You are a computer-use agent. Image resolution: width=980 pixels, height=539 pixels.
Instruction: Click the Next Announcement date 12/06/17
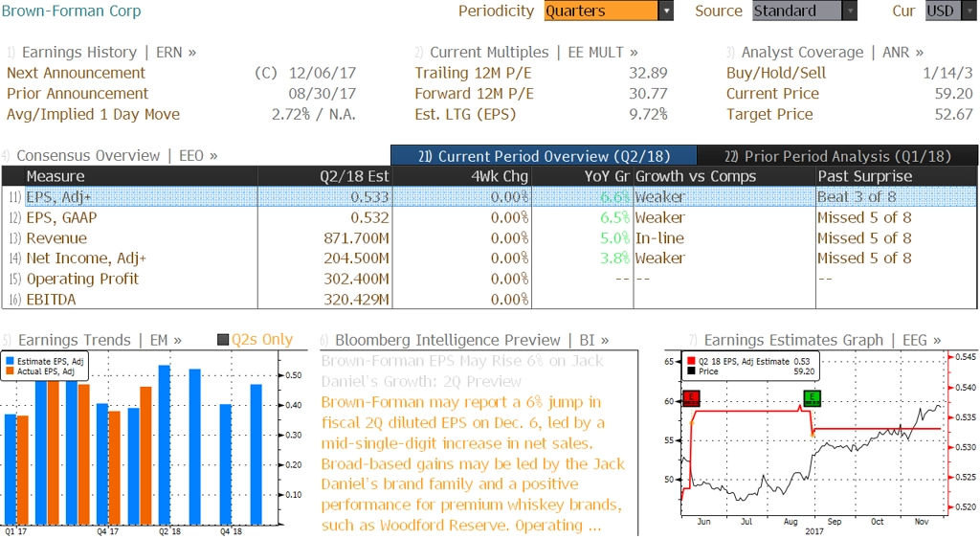[322, 73]
